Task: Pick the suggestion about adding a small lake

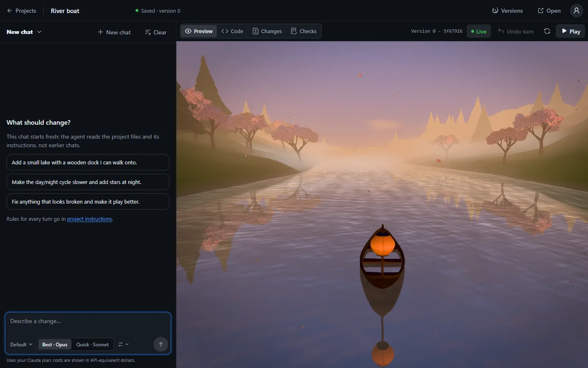Action: click(88, 162)
